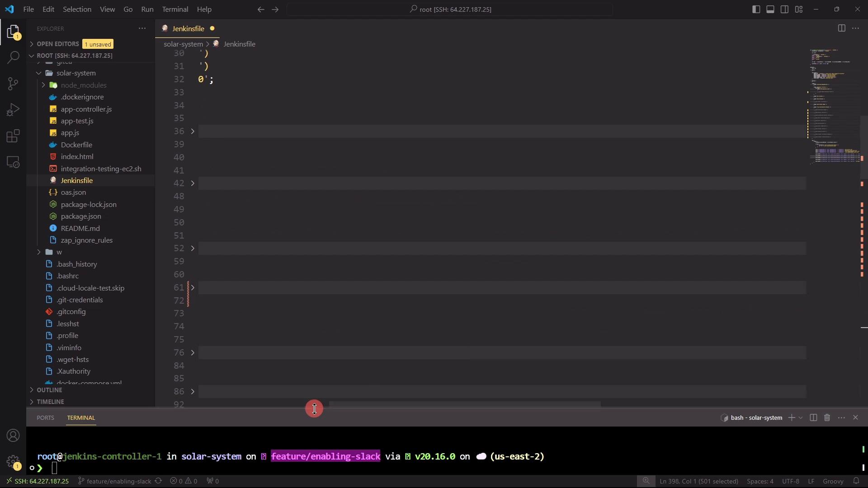Kill the terminal with the trash icon
The image size is (868, 488).
point(827,418)
